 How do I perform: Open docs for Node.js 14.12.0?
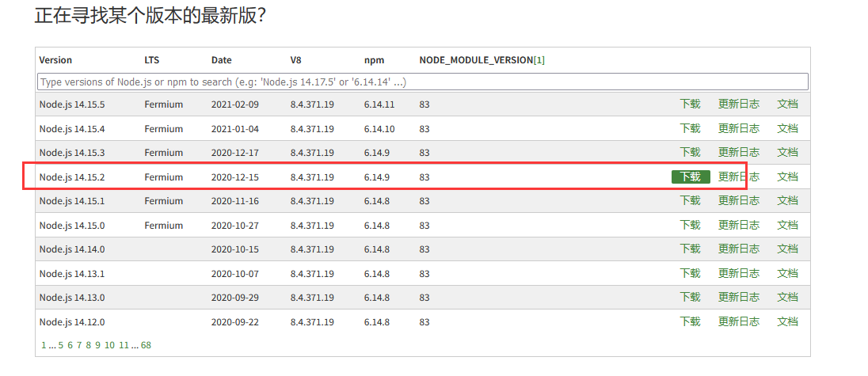[x=788, y=322]
